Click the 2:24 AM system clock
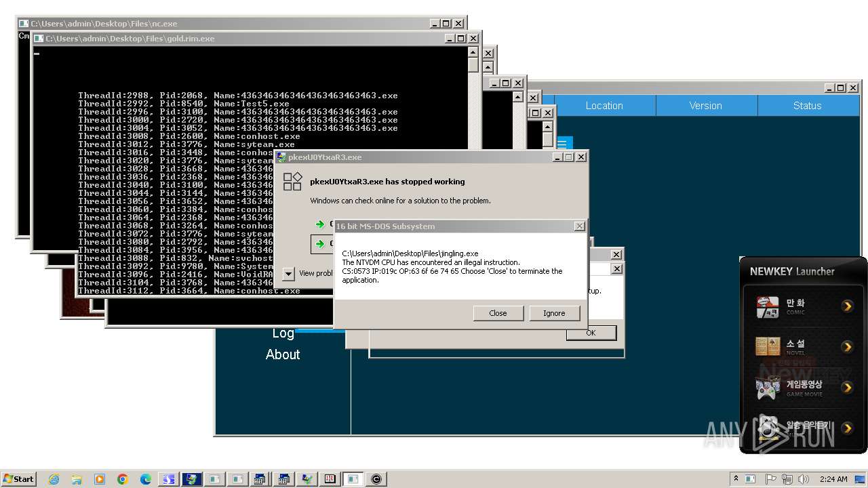This screenshot has height=488, width=868. click(x=833, y=479)
